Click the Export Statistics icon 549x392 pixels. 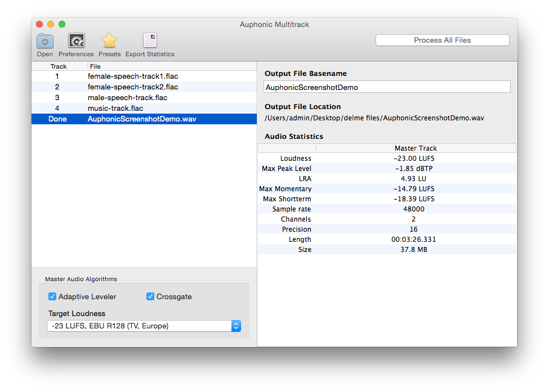[x=150, y=40]
